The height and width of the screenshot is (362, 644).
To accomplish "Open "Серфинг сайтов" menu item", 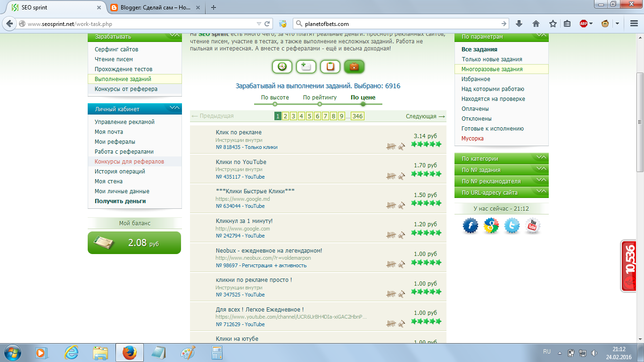I will click(116, 49).
